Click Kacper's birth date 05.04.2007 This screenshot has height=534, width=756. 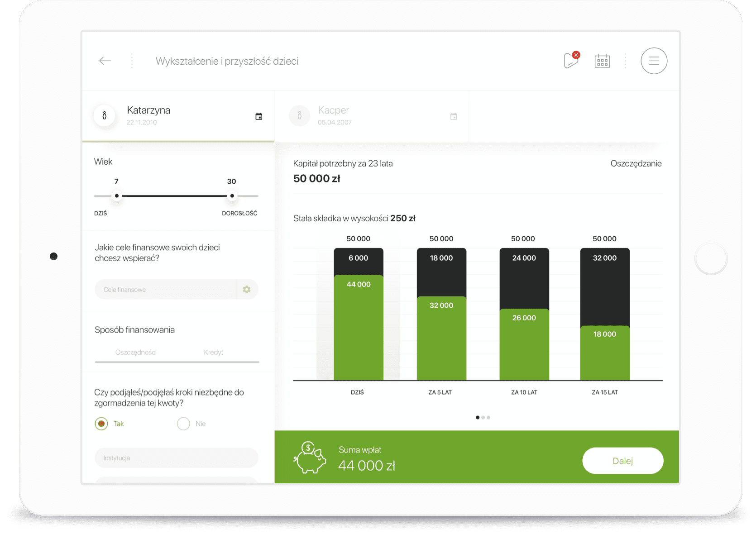tap(335, 122)
